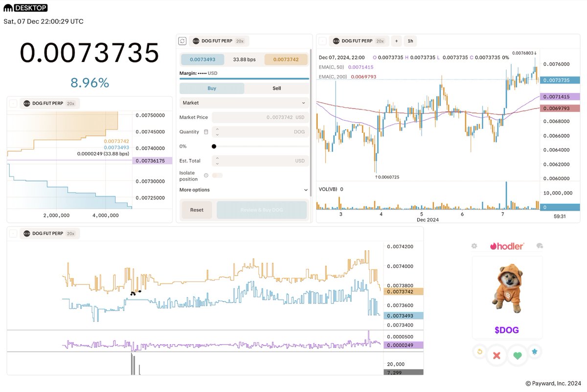Click the yellow rewind undo button under $DOG
587x392 pixels.
coord(480,351)
